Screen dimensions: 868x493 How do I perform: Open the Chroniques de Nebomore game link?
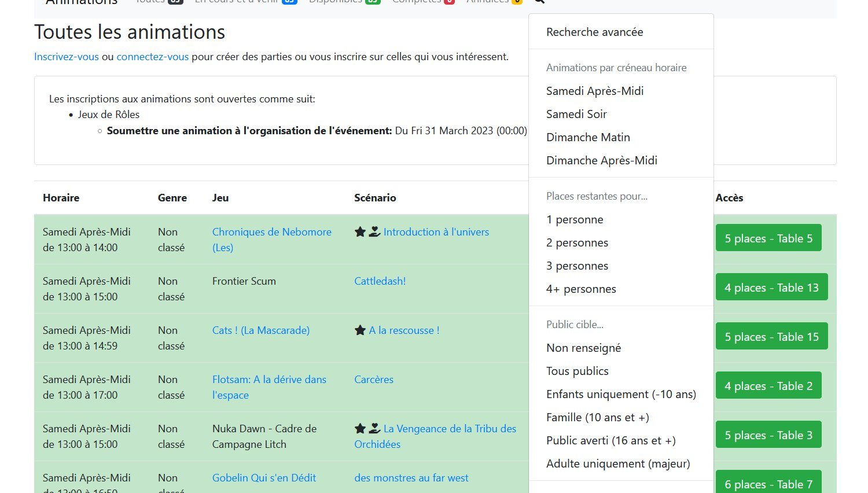271,232
